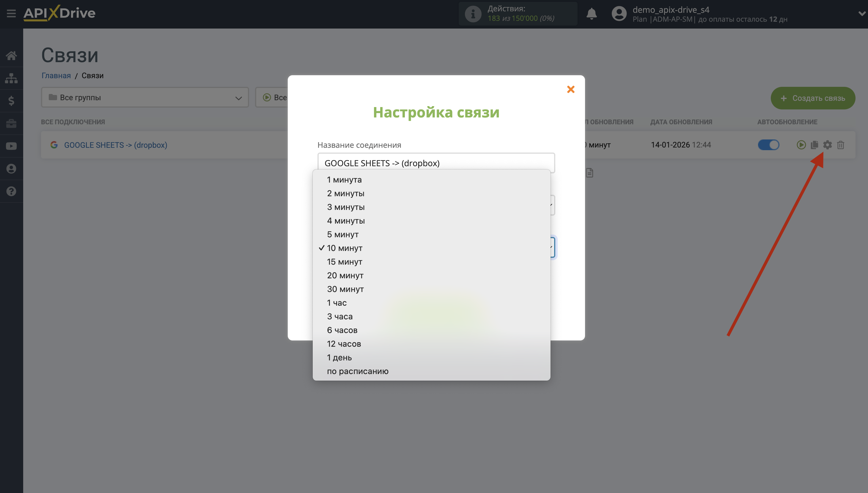Image resolution: width=868 pixels, height=493 pixels.
Task: Open the connections hierarchy icon in the sidebar
Action: (x=11, y=78)
